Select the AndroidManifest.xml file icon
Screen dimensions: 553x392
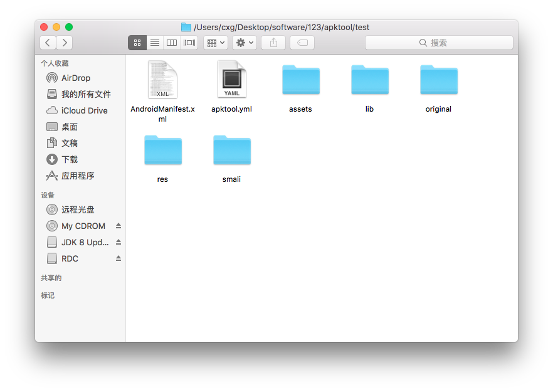[x=162, y=80]
